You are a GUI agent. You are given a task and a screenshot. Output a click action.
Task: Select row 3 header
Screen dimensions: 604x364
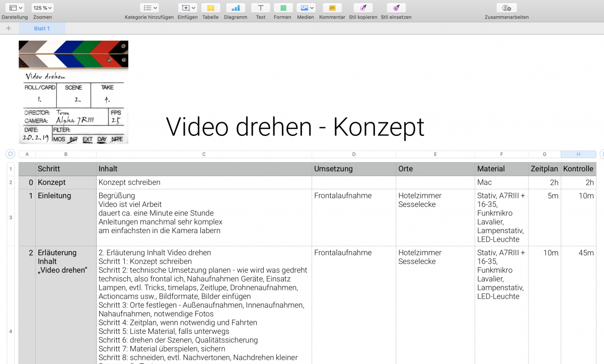click(11, 217)
